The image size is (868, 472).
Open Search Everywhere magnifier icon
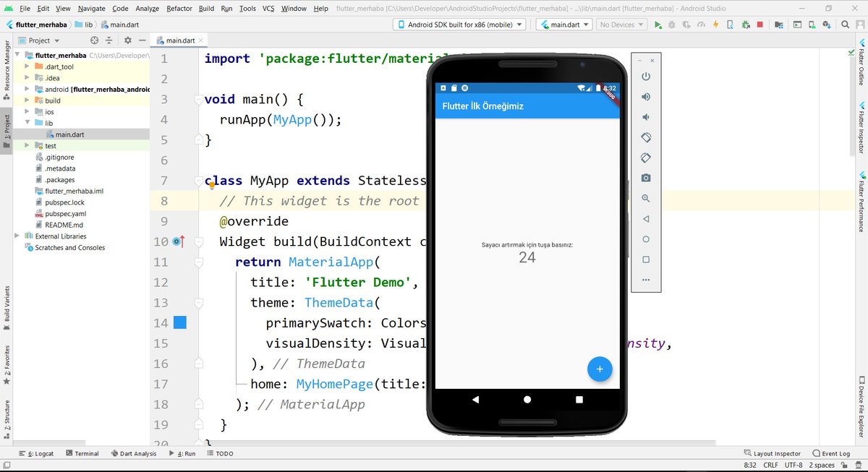click(x=845, y=25)
